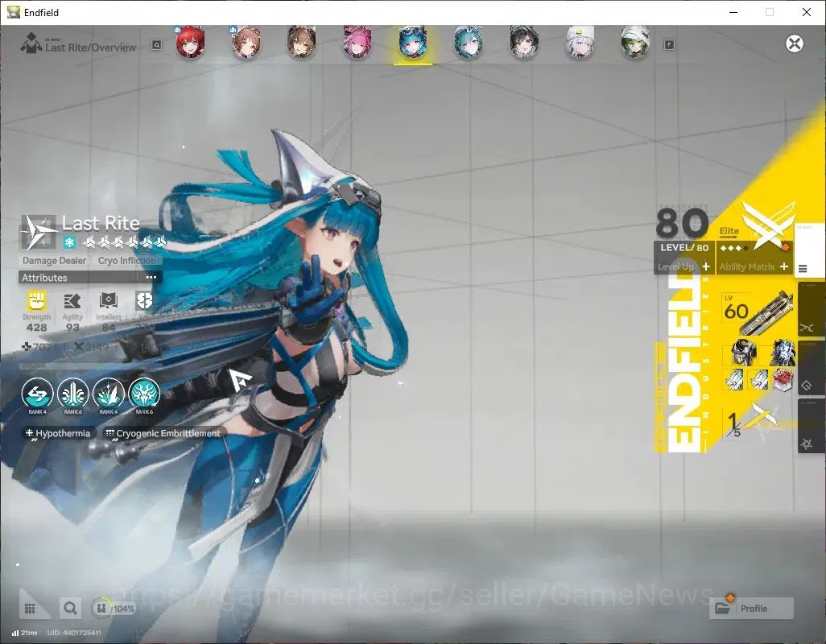The image size is (826, 644).
Task: Open the first skill icon with arrows
Action: [37, 394]
